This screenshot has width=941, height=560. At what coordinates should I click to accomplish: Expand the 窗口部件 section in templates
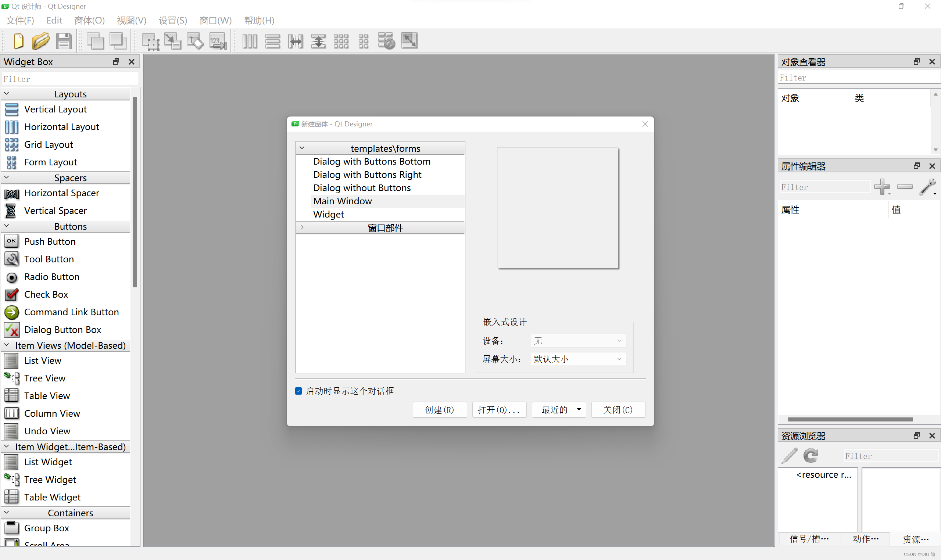(302, 227)
